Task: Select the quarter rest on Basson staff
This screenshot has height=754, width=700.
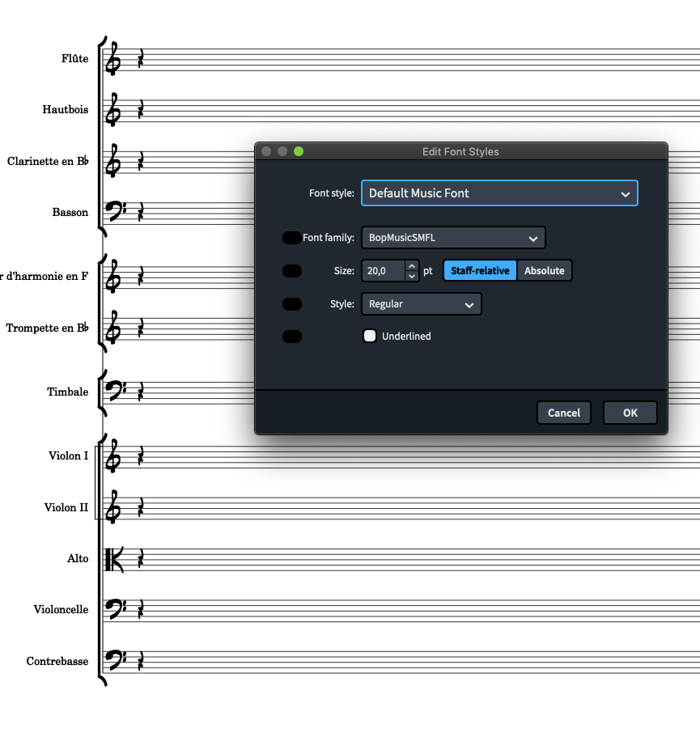Action: [141, 213]
